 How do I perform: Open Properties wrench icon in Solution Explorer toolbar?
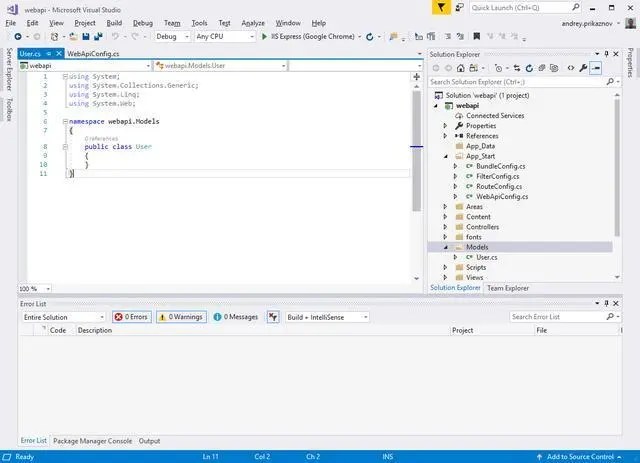[x=583, y=68]
